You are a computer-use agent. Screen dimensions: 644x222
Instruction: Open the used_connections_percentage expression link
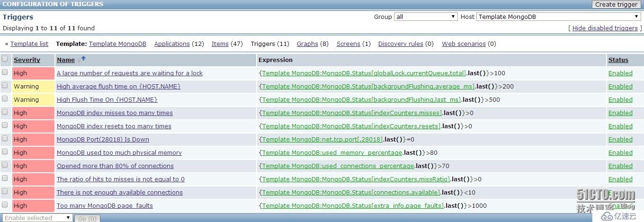(338, 166)
